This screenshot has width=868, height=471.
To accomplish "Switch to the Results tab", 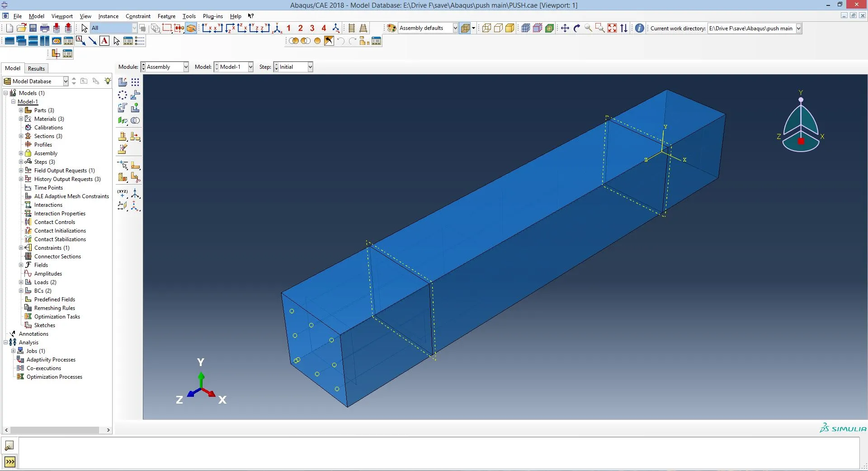I will [x=36, y=68].
